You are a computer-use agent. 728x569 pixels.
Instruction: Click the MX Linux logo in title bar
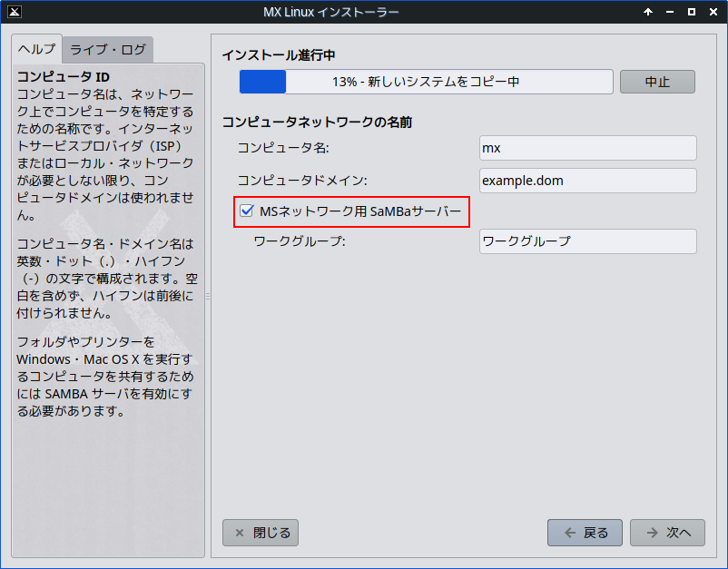[x=15, y=12]
